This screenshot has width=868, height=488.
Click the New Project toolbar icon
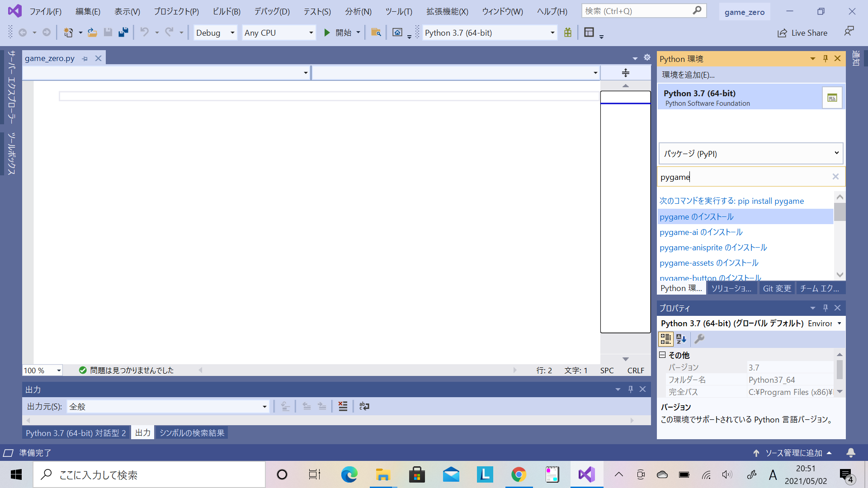click(x=68, y=33)
